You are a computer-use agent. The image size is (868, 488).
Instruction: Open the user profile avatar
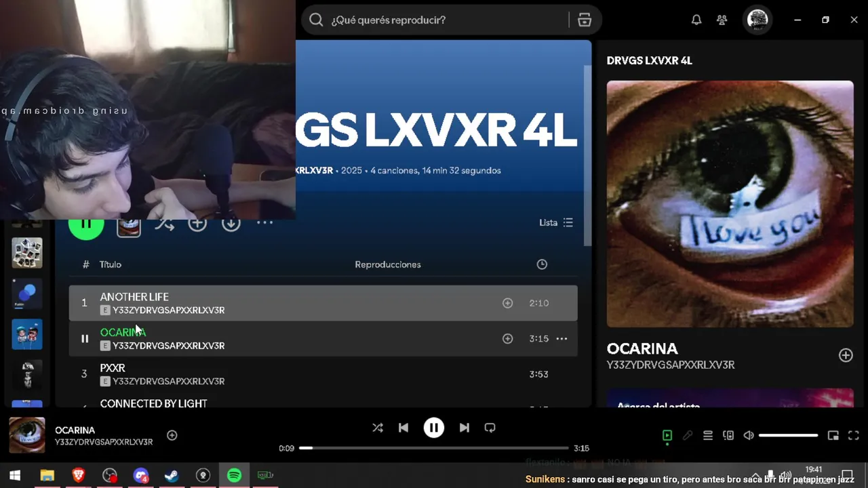click(x=757, y=20)
